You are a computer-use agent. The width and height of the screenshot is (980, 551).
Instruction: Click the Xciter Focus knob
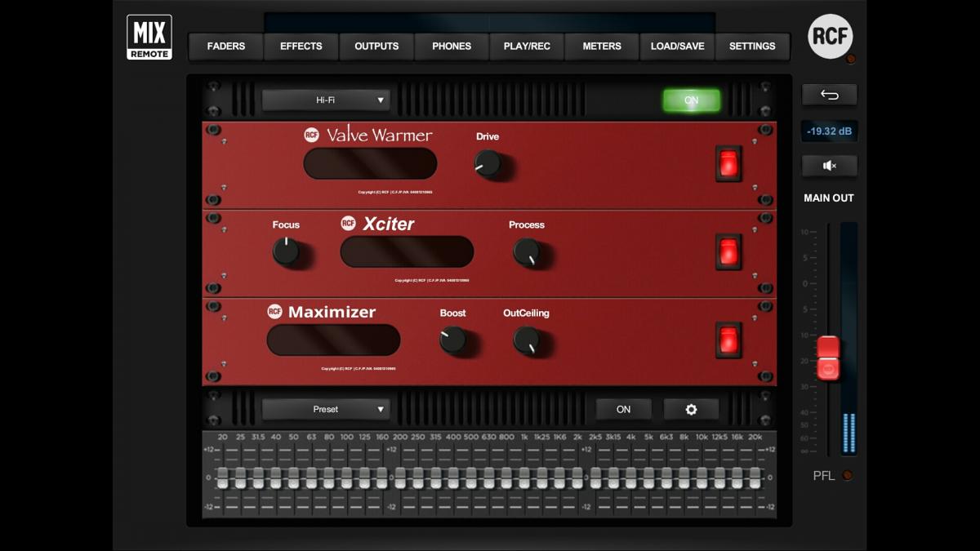click(286, 251)
